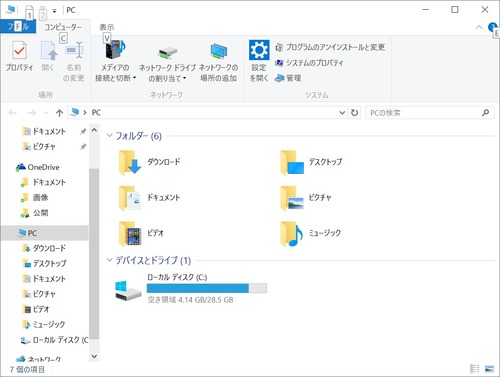Select the ビデオ folder in main pane

pyautogui.click(x=141, y=233)
